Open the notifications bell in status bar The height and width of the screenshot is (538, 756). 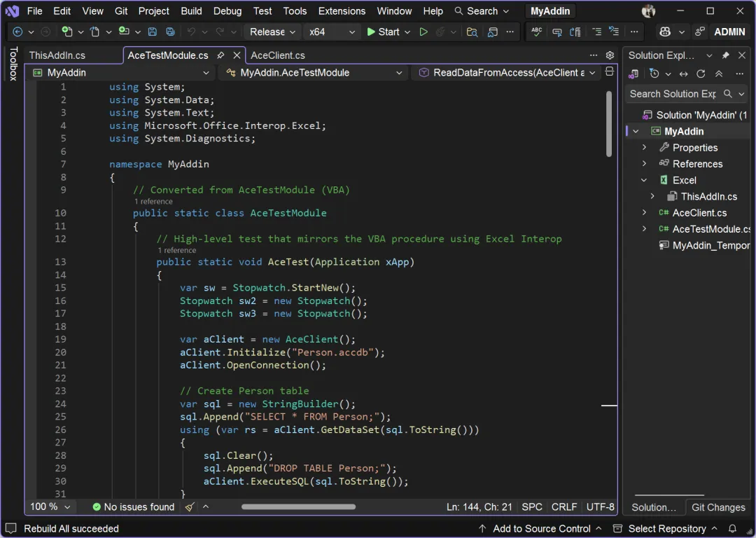coord(733,529)
